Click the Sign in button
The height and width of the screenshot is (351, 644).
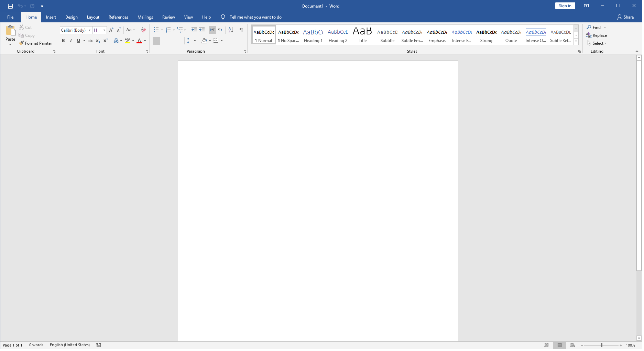565,6
